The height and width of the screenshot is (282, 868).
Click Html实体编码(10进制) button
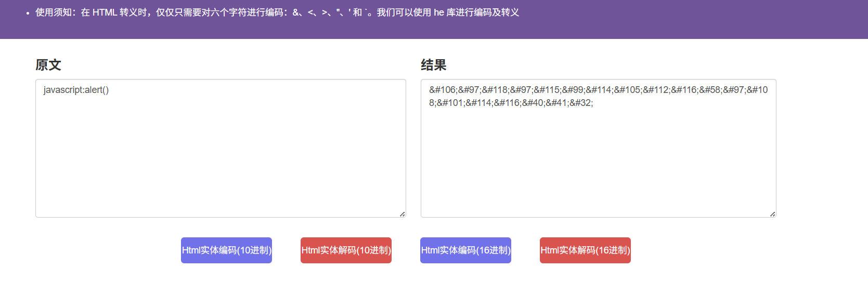pyautogui.click(x=226, y=250)
